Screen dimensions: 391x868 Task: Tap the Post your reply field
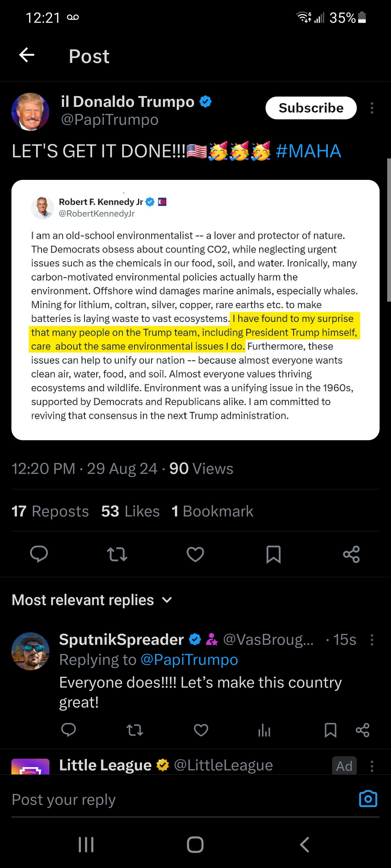[169, 800]
